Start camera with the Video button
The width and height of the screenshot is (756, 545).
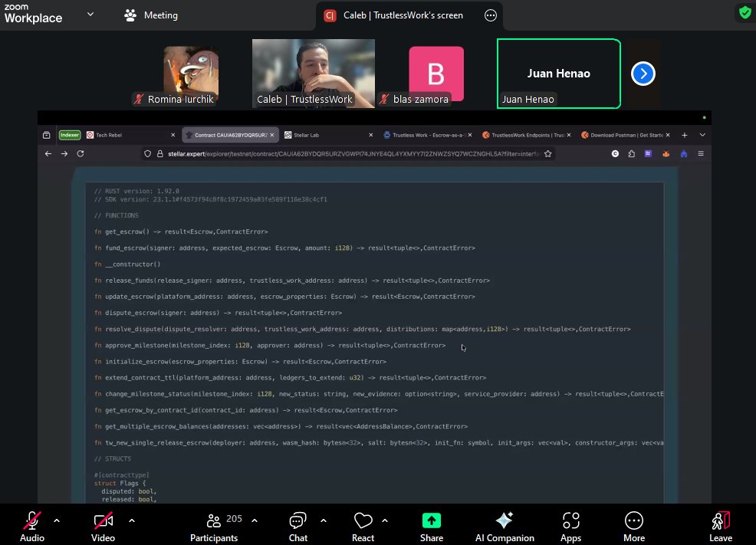(x=104, y=526)
